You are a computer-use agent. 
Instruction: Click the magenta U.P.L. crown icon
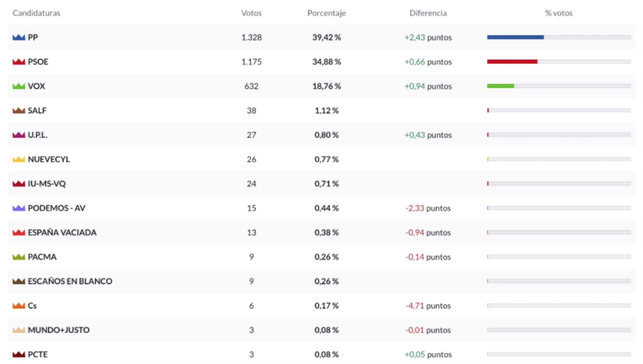tap(19, 135)
